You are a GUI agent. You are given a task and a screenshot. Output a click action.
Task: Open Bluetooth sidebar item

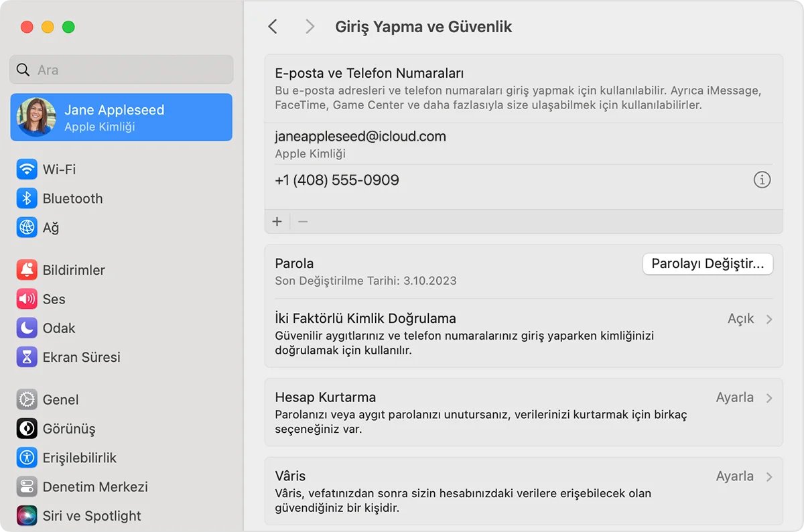(x=121, y=198)
